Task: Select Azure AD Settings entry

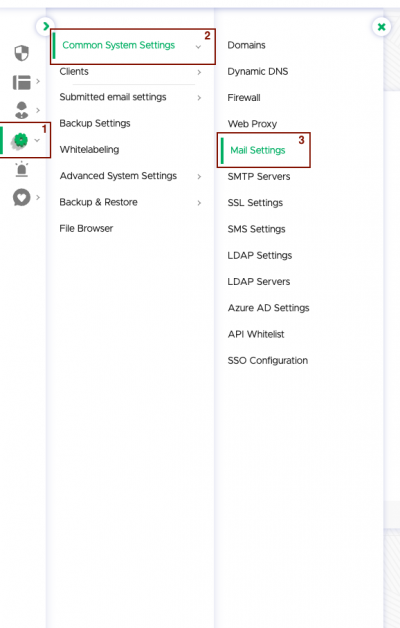Action: (x=268, y=308)
